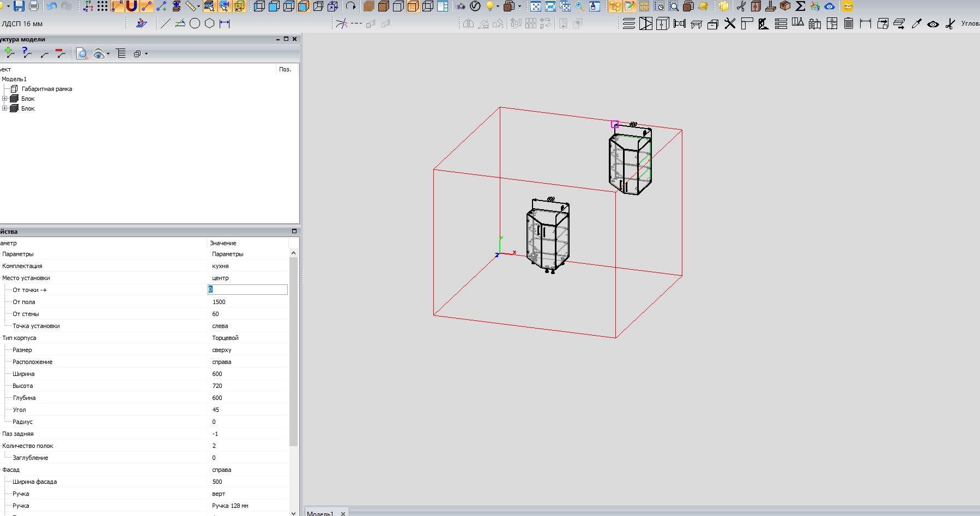
Task: Switch to the Модель1 document tab
Action: pos(320,513)
